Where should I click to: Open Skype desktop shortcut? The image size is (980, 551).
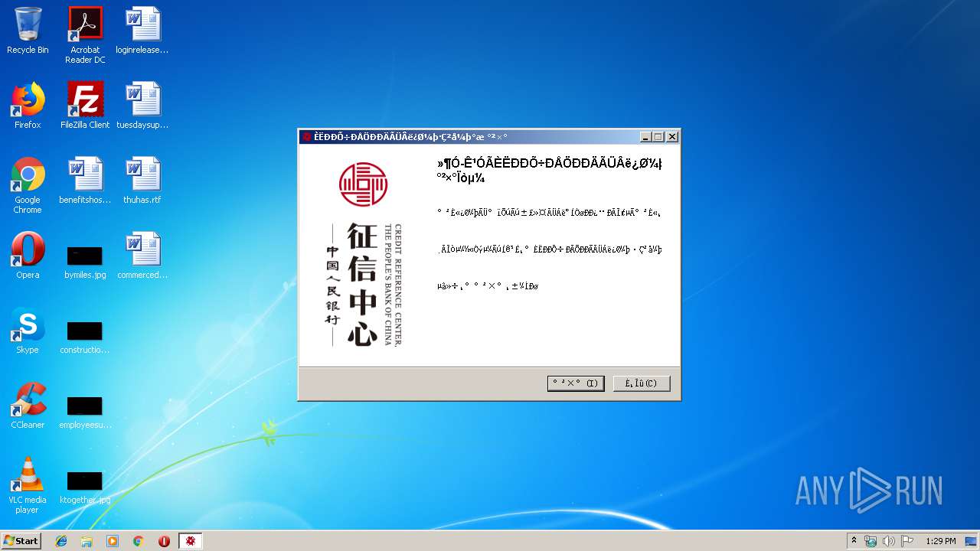(x=28, y=331)
